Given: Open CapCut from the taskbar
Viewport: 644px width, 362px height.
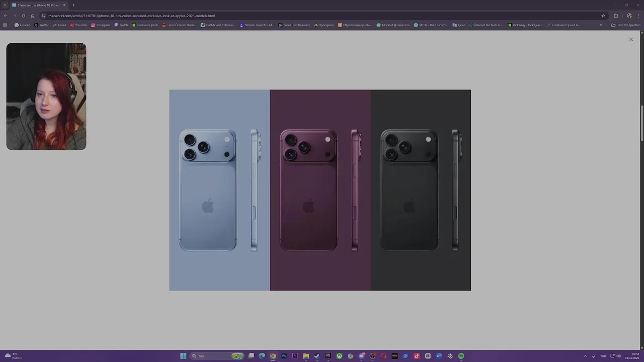Looking at the screenshot, I should coord(428,356).
